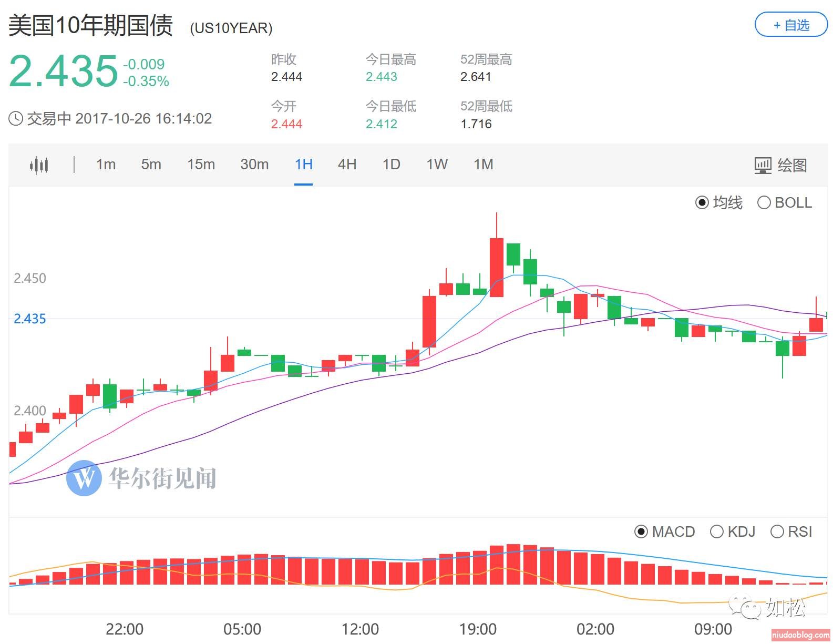Click the 2.400 price axis label

coord(30,411)
